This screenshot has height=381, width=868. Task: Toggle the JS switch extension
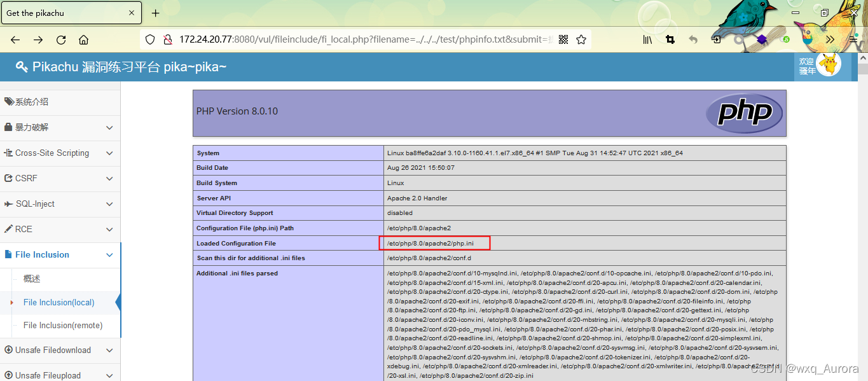(785, 39)
